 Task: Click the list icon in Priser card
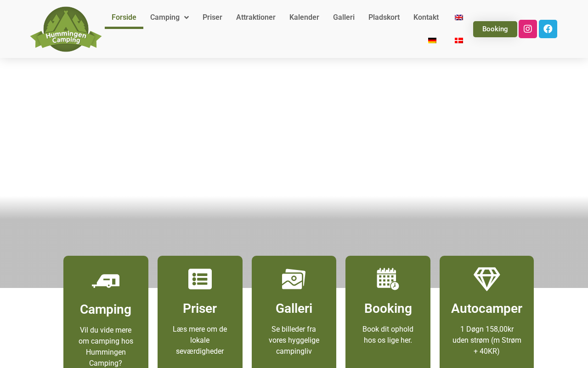[200, 279]
